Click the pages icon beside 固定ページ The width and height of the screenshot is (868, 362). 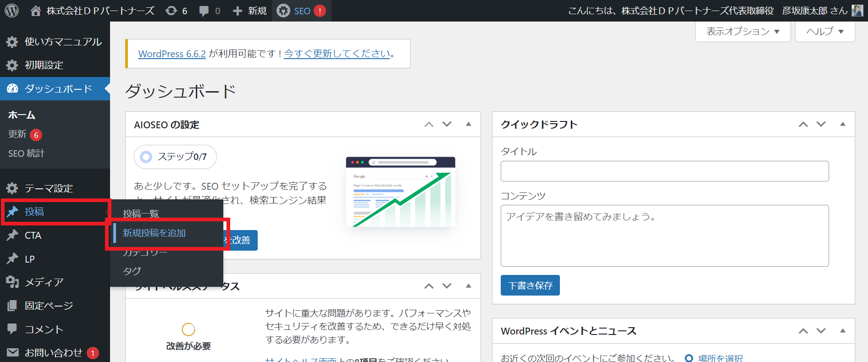point(12,306)
